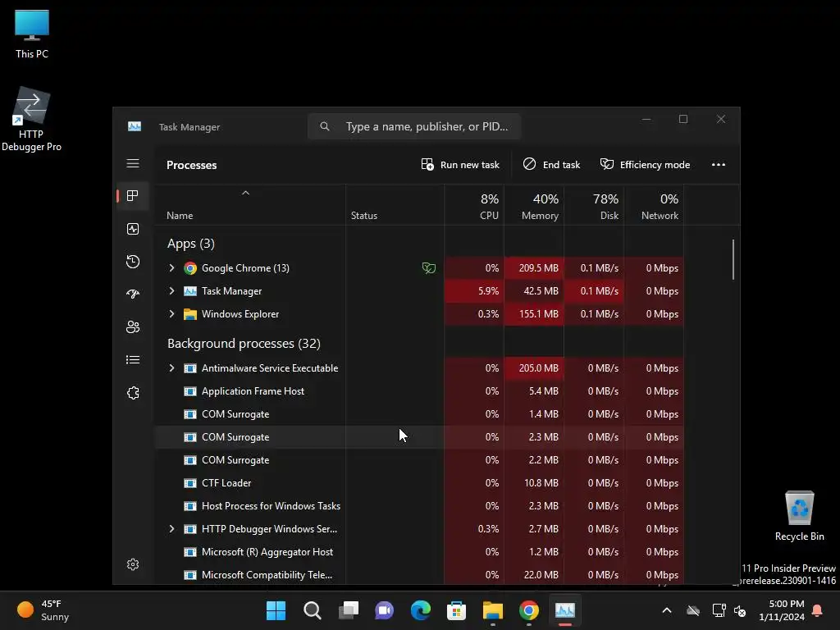This screenshot has width=840, height=630.
Task: Open This PC desktop icon
Action: [32, 34]
